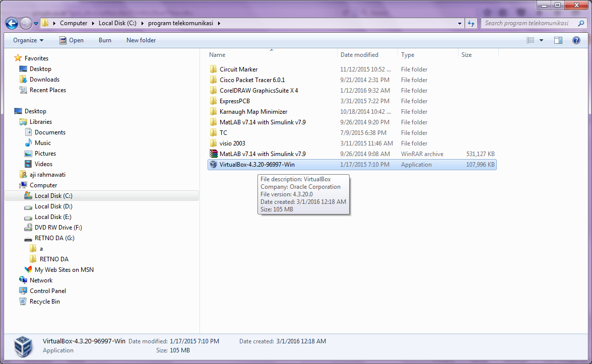Click the Change your view icon

(531, 40)
